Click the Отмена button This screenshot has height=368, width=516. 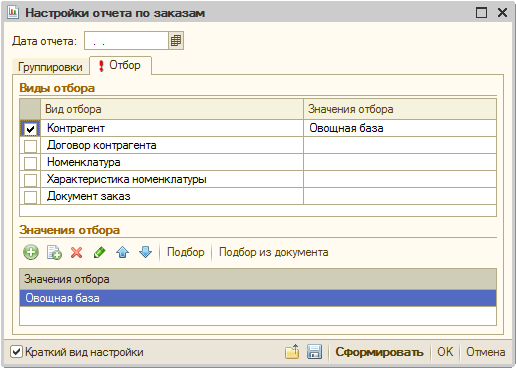[486, 352]
